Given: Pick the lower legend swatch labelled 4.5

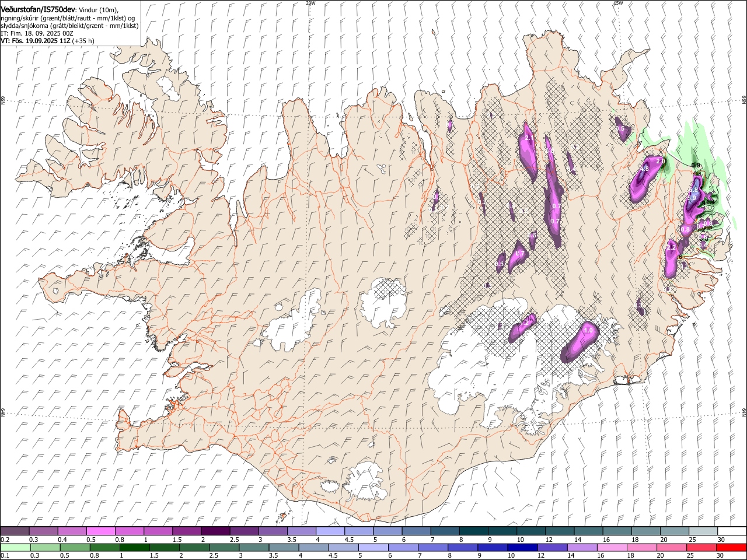Looking at the screenshot, I should [x=343, y=547].
